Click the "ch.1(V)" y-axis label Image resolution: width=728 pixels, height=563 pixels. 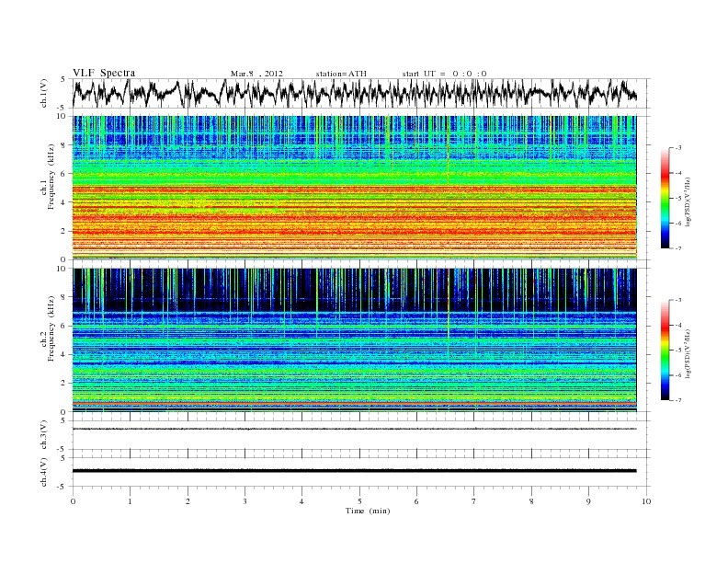pyautogui.click(x=43, y=93)
